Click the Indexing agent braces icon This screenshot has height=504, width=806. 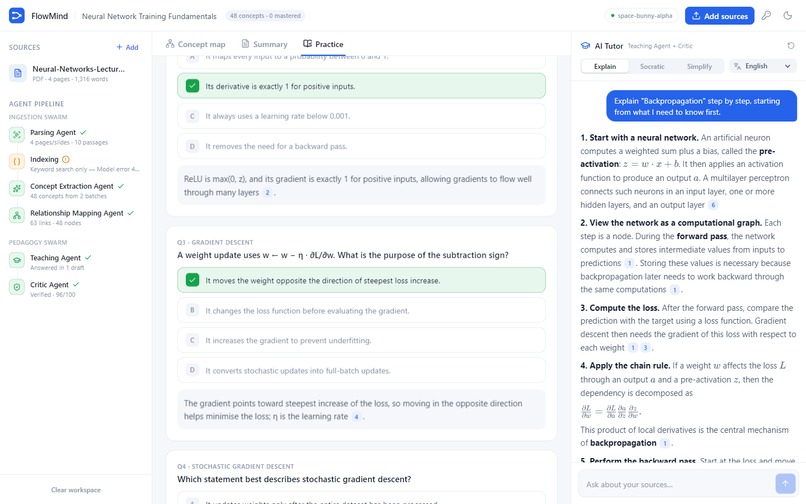pyautogui.click(x=17, y=161)
